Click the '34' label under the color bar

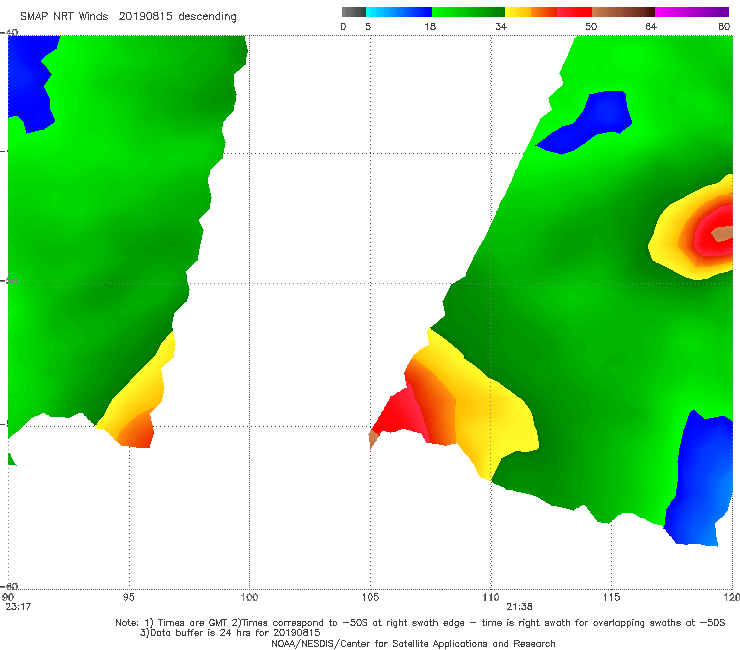(x=501, y=27)
